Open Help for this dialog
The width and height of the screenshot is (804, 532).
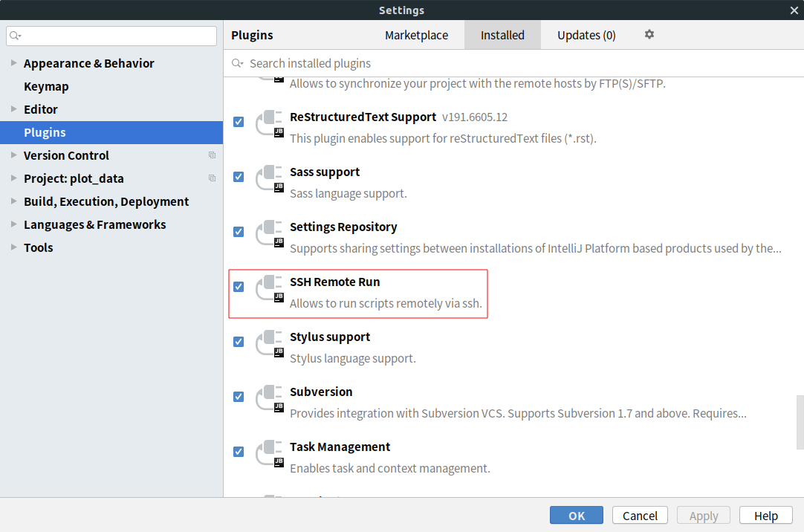pos(766,516)
